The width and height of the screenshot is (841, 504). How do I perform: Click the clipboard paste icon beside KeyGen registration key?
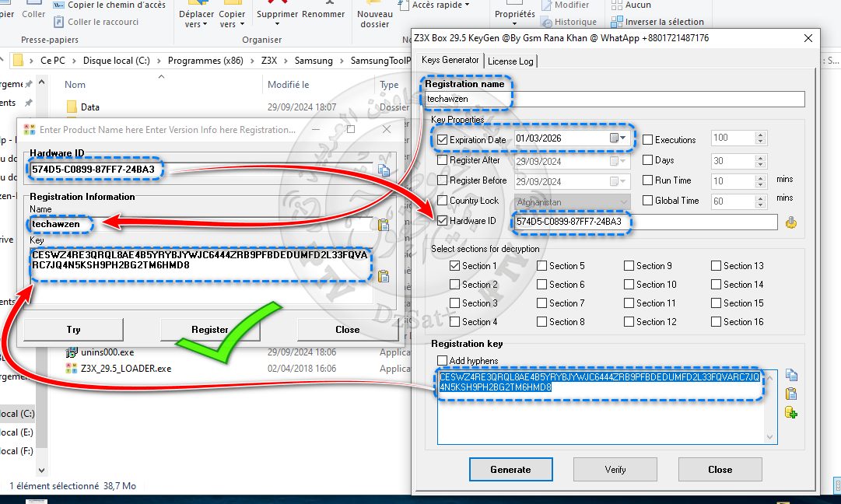point(791,394)
